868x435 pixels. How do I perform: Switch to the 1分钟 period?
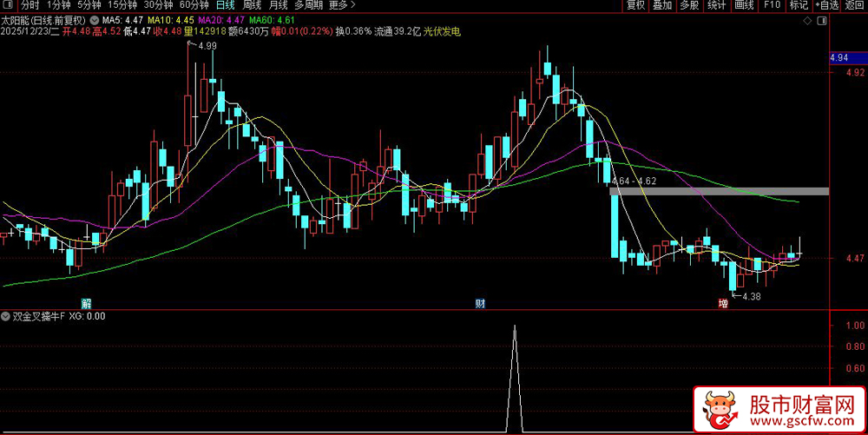click(x=58, y=5)
